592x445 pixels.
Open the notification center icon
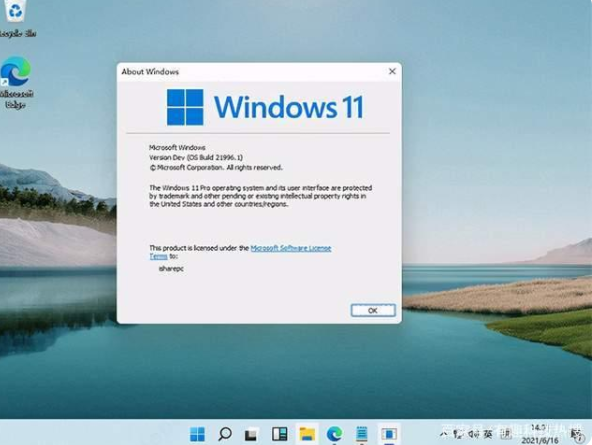577,435
